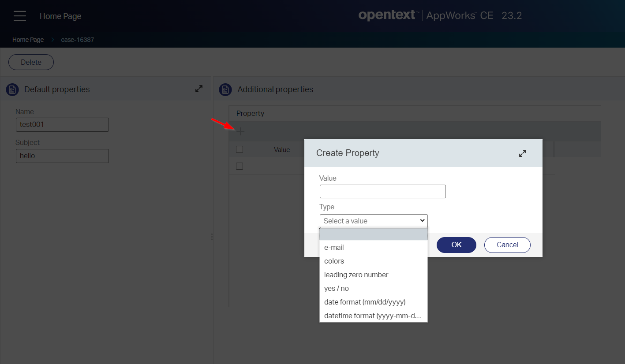This screenshot has width=625, height=364.
Task: Click the panel splitter drag handle
Action: (212, 237)
